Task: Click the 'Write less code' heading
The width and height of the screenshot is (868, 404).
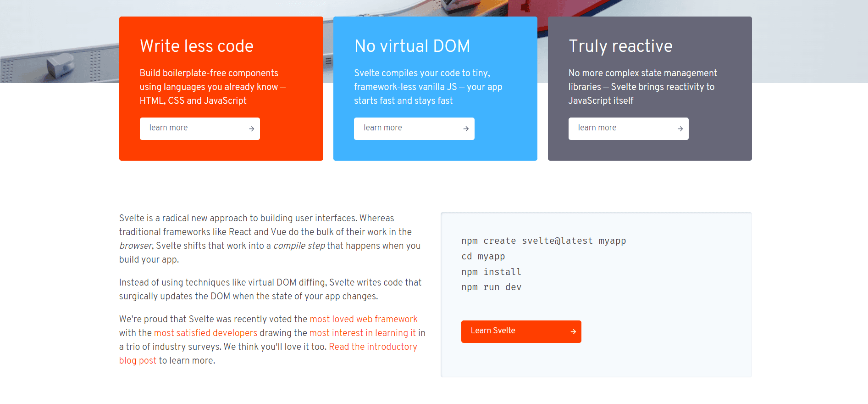Action: point(196,46)
